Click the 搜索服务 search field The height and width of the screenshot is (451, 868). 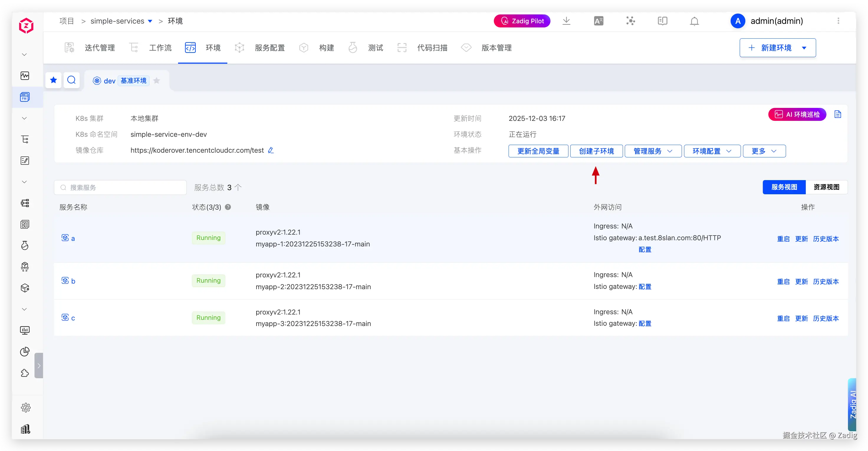pyautogui.click(x=120, y=187)
